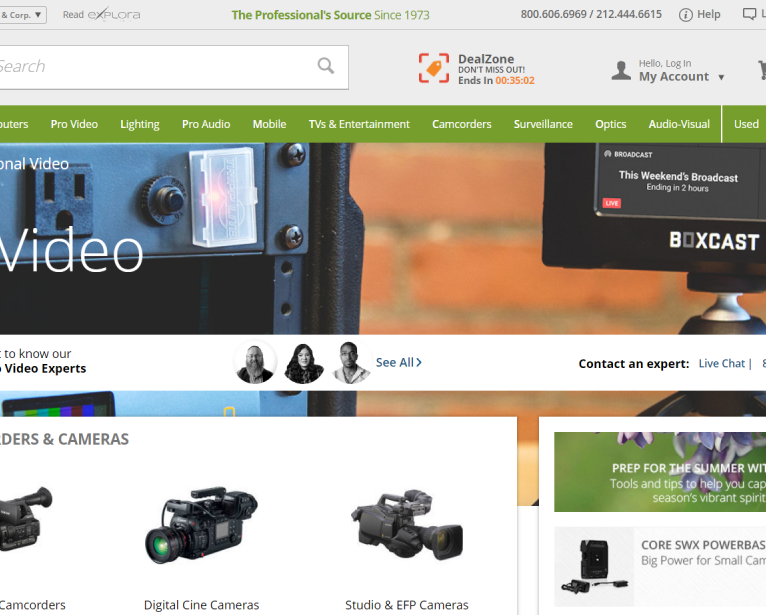Click the Live Chat link
The width and height of the screenshot is (766, 615).
(722, 363)
